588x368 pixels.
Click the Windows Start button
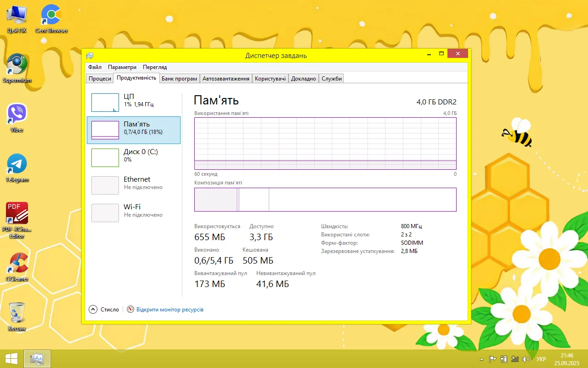(11, 359)
